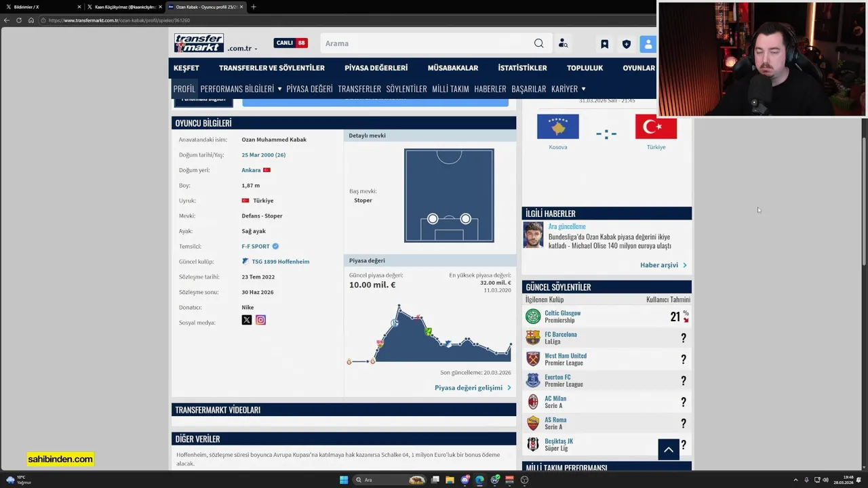Open the CANLI live scores badge

(x=290, y=43)
